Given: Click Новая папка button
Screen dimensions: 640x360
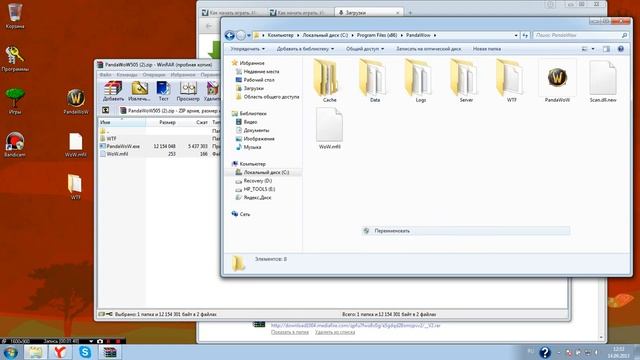Looking at the screenshot, I should pos(487,49).
